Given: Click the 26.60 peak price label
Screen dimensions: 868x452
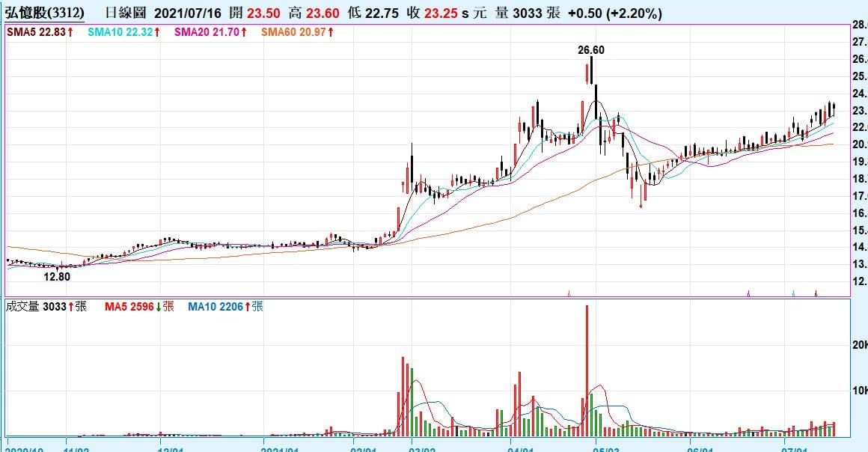Looking at the screenshot, I should pos(591,50).
